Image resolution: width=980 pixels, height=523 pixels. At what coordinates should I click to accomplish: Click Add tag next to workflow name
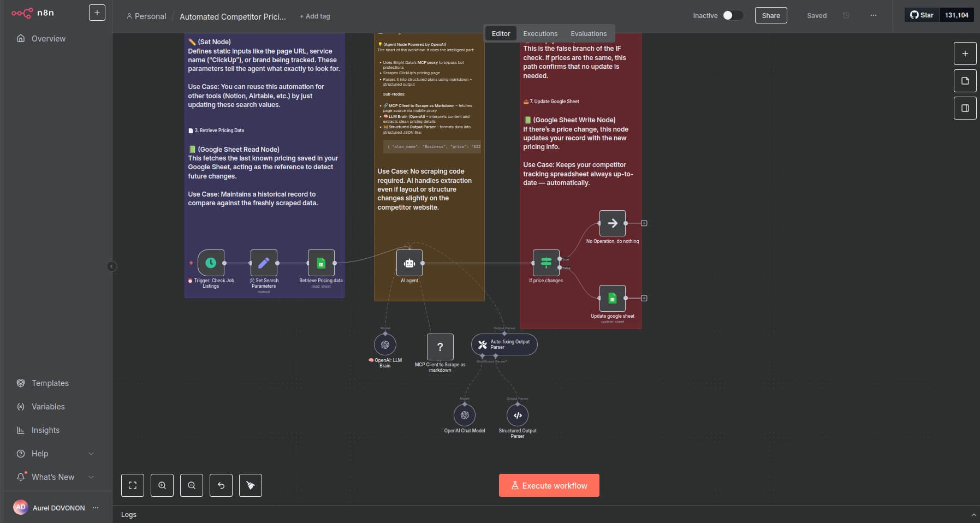[x=315, y=16]
